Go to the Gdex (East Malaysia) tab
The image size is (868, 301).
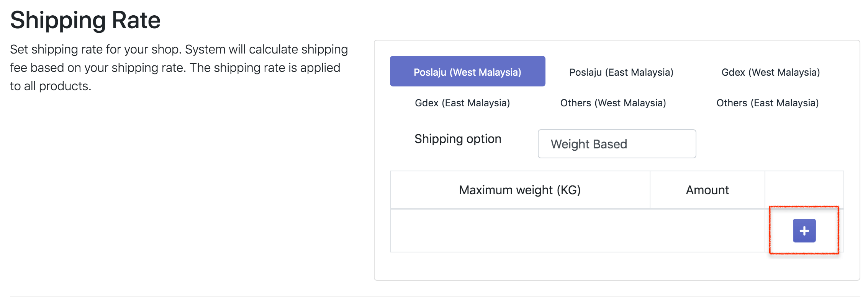[x=462, y=103]
